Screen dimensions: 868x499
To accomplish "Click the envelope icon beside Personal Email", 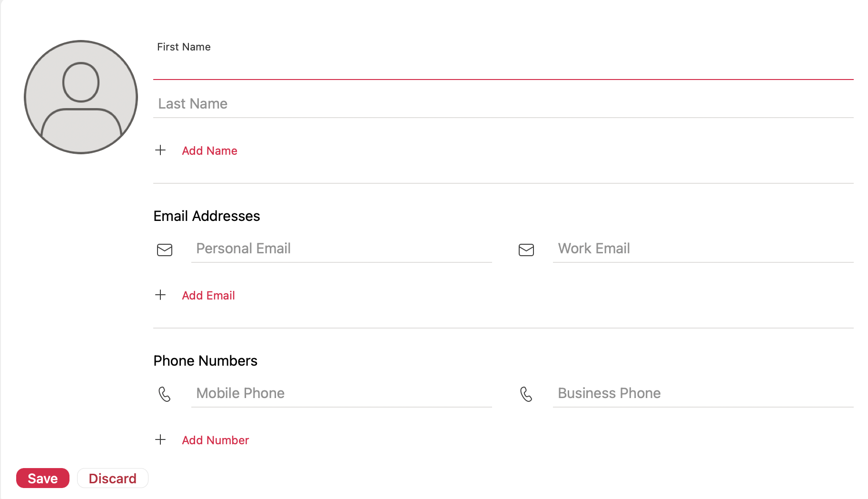I will [x=164, y=250].
